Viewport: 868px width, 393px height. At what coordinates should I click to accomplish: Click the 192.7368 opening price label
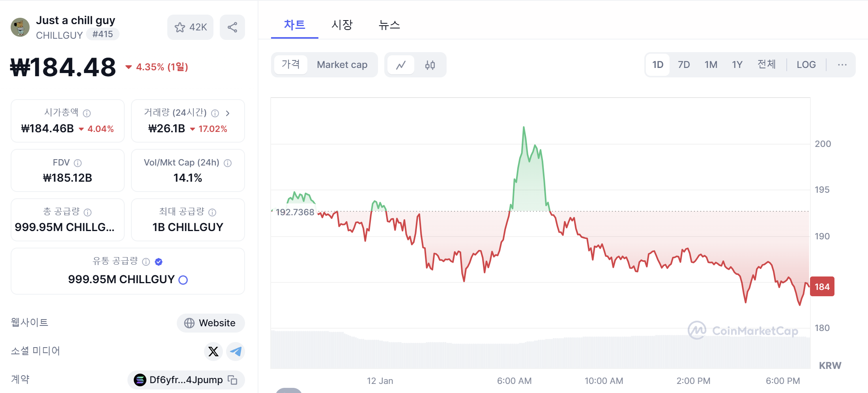pos(295,212)
